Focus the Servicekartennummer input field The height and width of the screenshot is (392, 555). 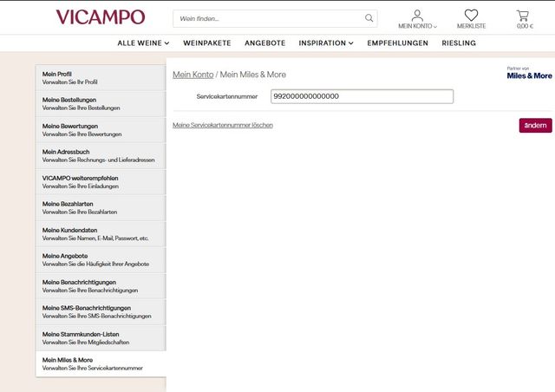click(362, 96)
